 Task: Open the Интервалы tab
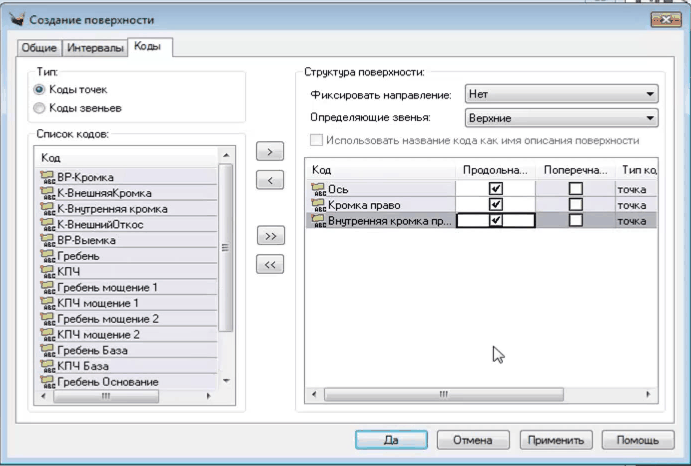click(96, 47)
